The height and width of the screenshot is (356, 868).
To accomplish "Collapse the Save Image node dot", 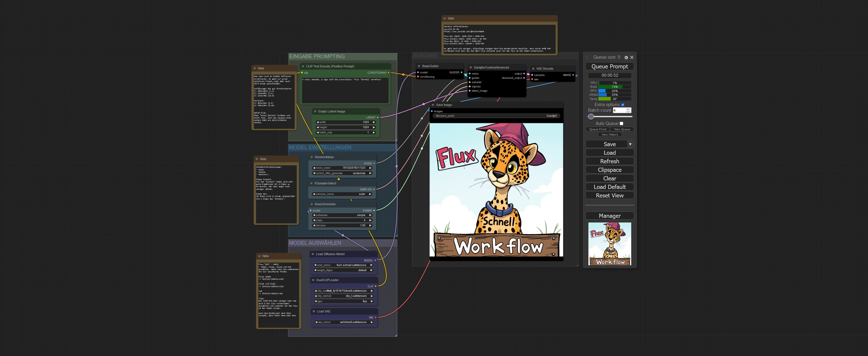I will (433, 105).
